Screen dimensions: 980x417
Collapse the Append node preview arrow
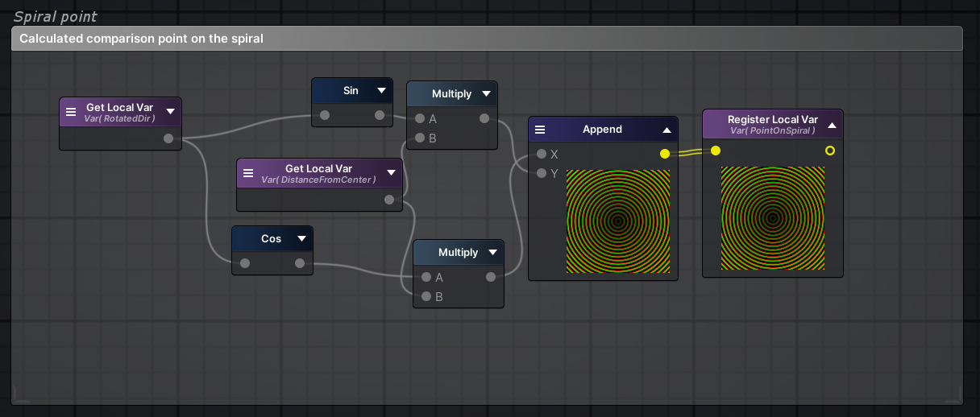coord(666,130)
